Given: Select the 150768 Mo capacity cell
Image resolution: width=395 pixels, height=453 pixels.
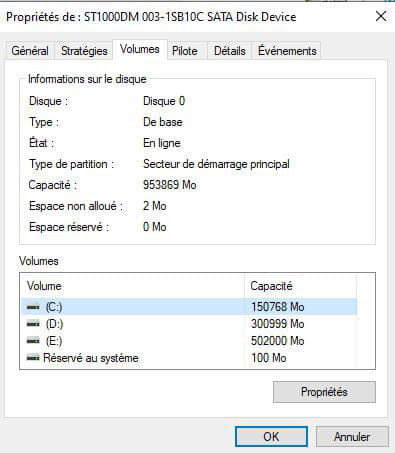Looking at the screenshot, I should tap(278, 307).
